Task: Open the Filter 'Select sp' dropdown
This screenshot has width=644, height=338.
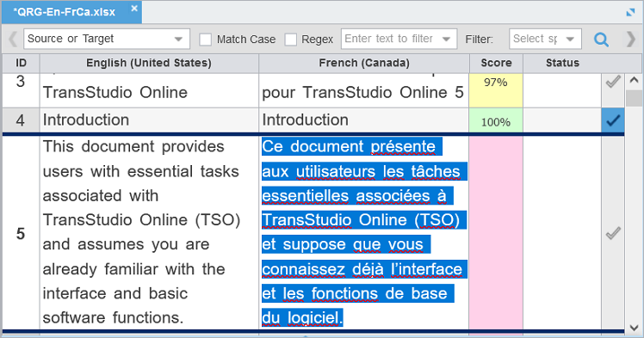Action: [x=545, y=39]
